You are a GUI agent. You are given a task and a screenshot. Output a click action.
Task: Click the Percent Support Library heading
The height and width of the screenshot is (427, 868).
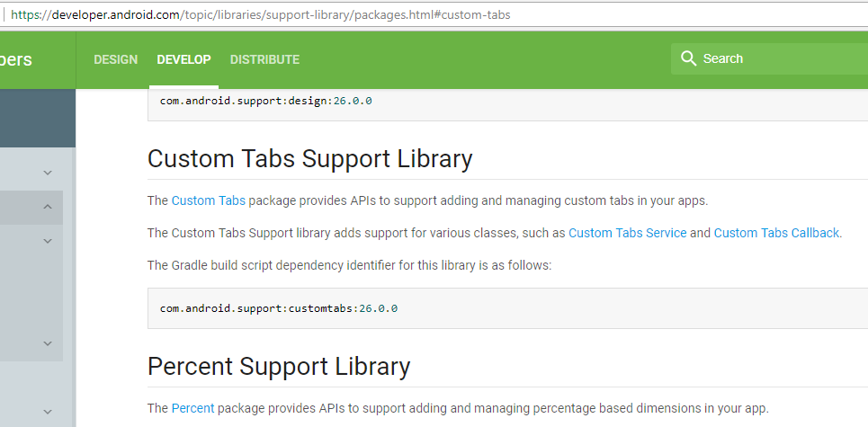(279, 366)
